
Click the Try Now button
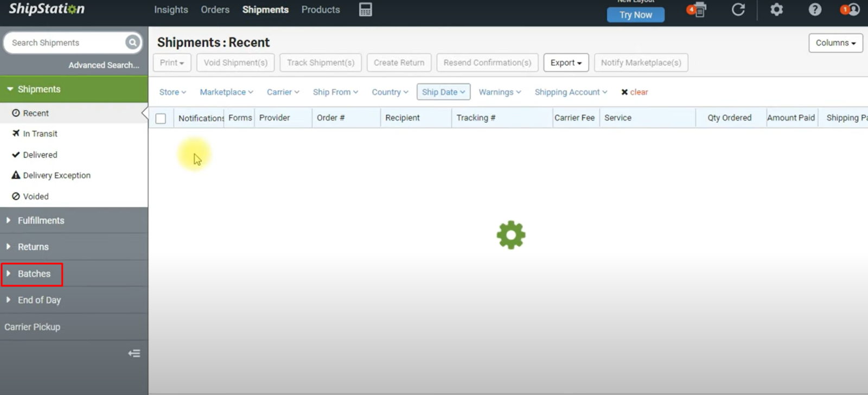coord(636,15)
